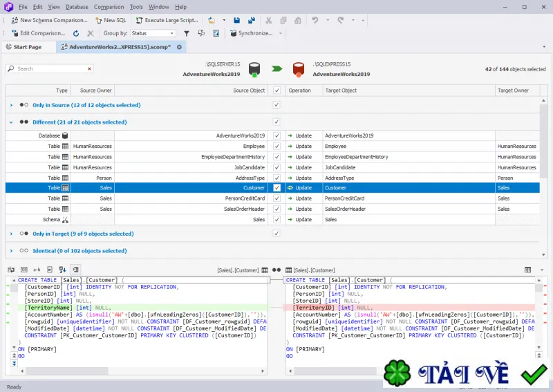
Task: Click the Refresh comparison icon
Action: [x=76, y=33]
